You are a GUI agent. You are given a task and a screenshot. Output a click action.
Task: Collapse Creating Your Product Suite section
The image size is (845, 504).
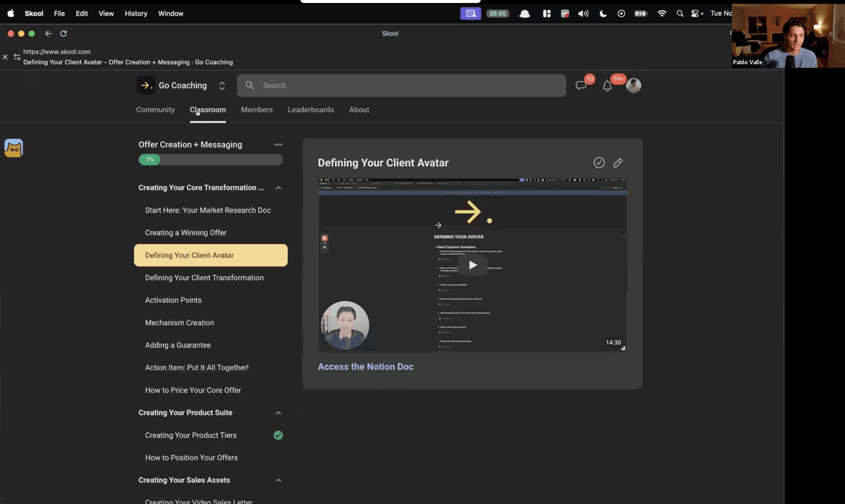tap(278, 413)
